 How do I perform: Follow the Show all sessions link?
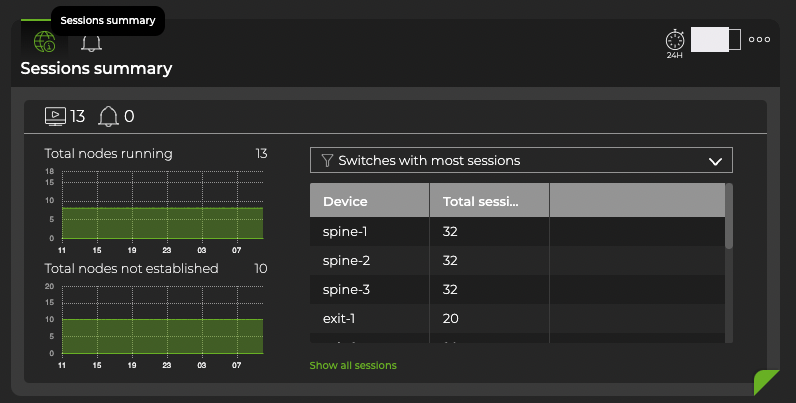(353, 365)
